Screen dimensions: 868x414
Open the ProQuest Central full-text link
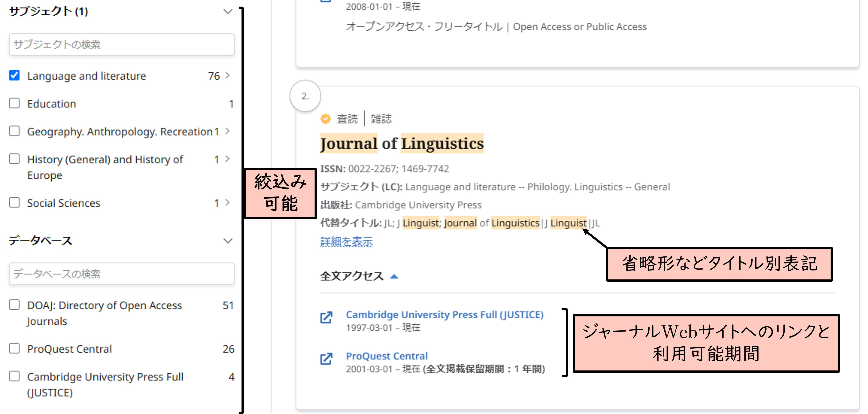point(387,356)
